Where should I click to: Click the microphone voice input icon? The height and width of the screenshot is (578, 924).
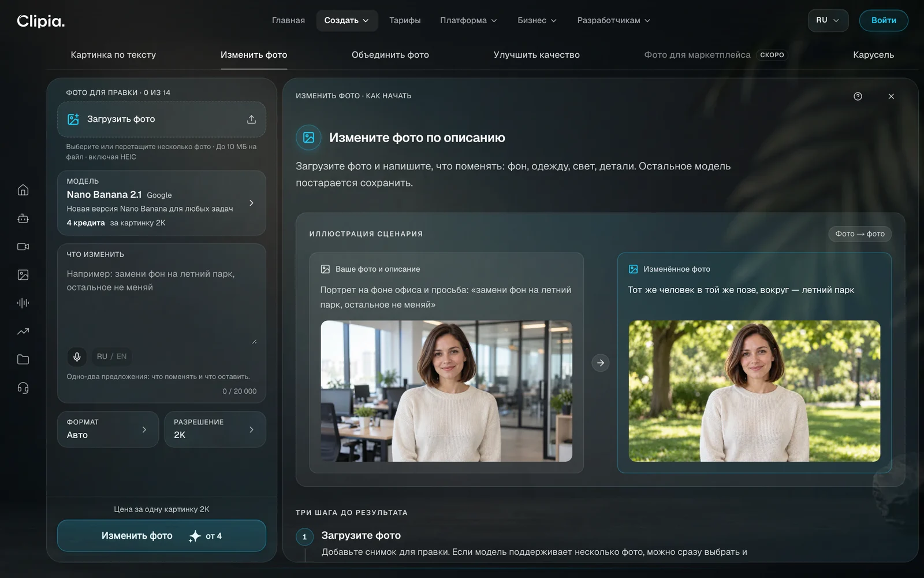tap(77, 357)
